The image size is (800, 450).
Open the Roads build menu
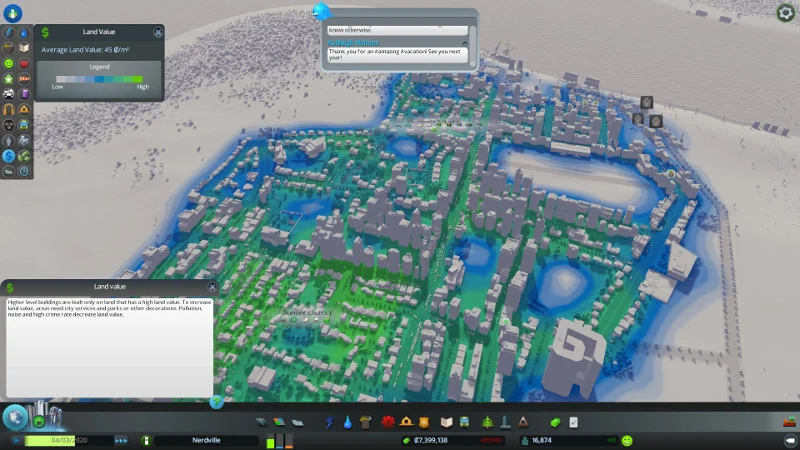point(261,422)
